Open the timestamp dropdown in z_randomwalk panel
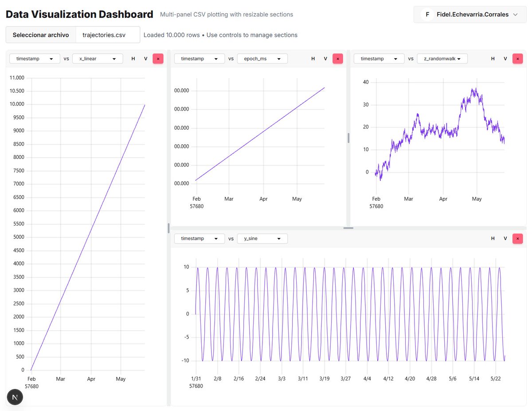The image size is (532, 411). point(379,59)
